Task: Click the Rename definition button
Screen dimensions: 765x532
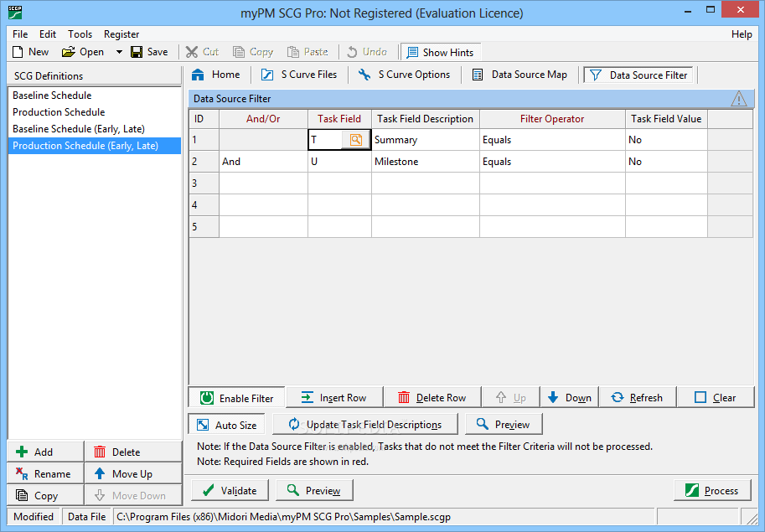Action: [x=45, y=474]
